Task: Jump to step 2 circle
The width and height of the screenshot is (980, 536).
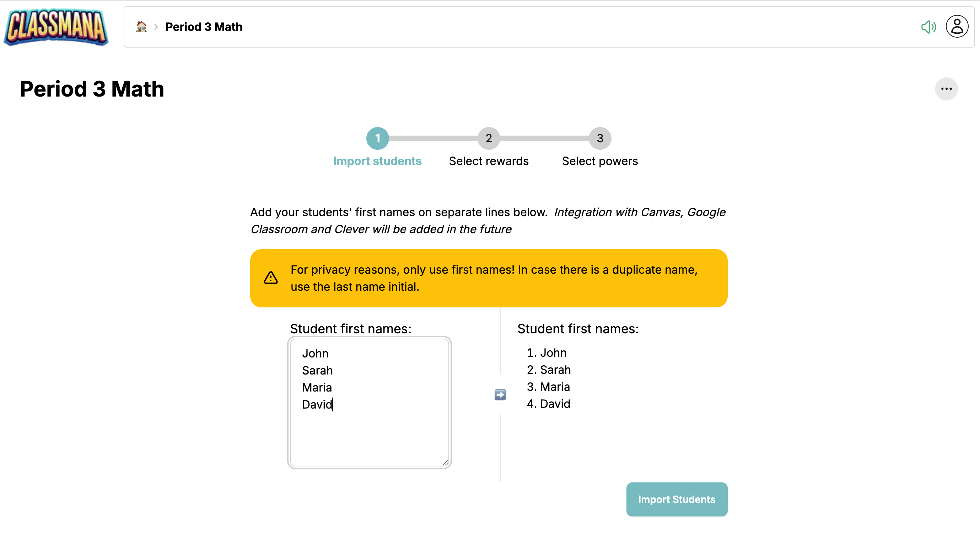Action: click(x=489, y=138)
